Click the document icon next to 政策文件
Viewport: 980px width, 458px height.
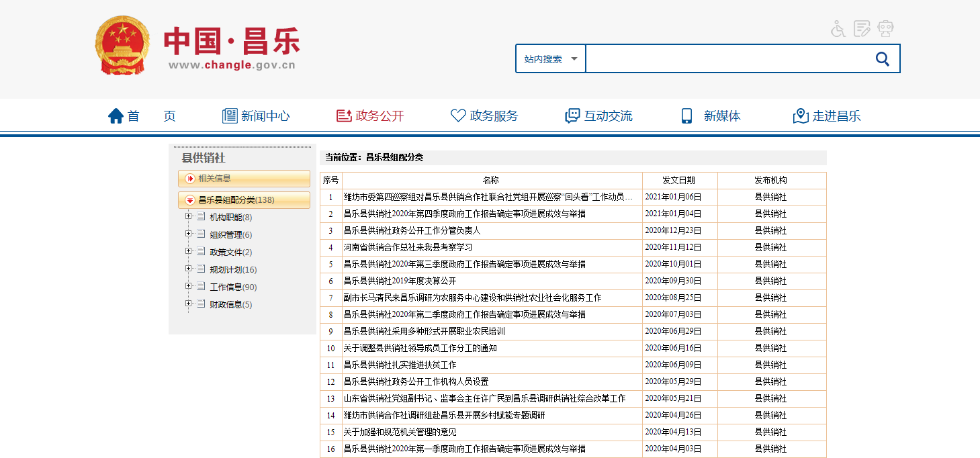click(x=201, y=253)
